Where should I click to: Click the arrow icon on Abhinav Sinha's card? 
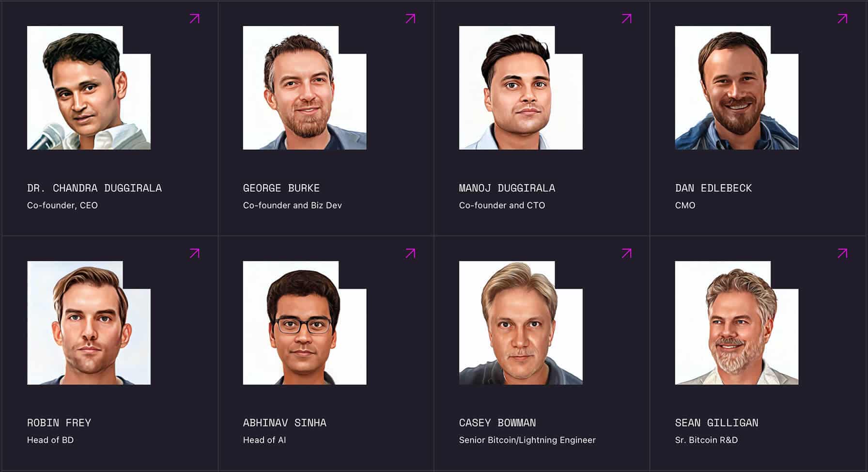point(411,252)
